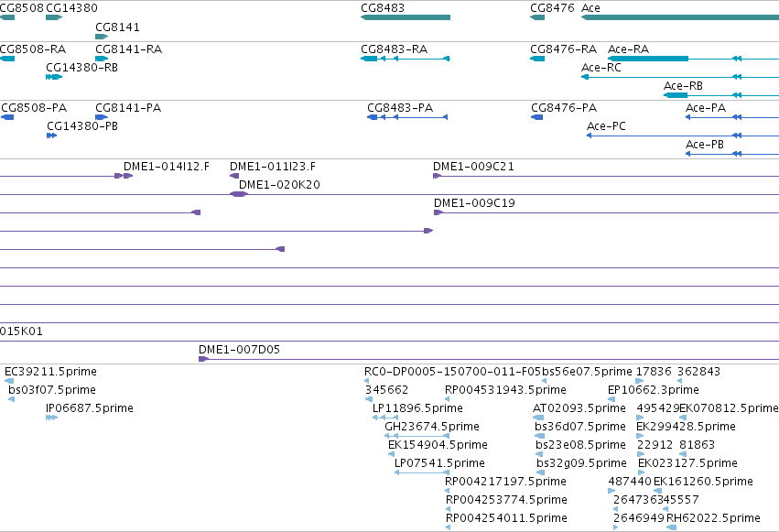Select the DME1-020K20 BAC marker
Screen dimensions: 779x532
click(x=239, y=194)
